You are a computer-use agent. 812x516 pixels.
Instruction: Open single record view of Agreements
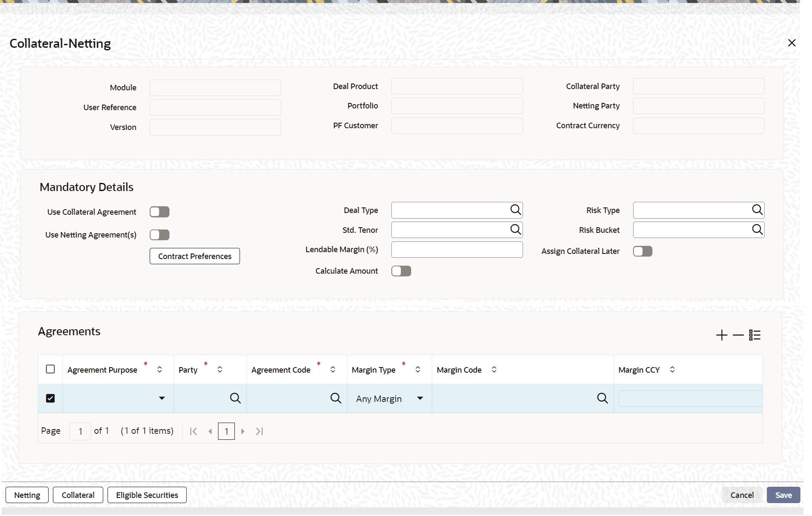coord(755,335)
